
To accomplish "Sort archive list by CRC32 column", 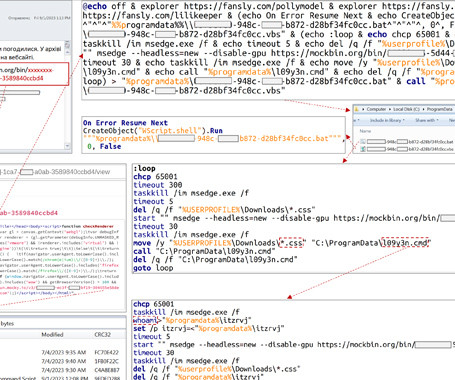I will [102, 334].
